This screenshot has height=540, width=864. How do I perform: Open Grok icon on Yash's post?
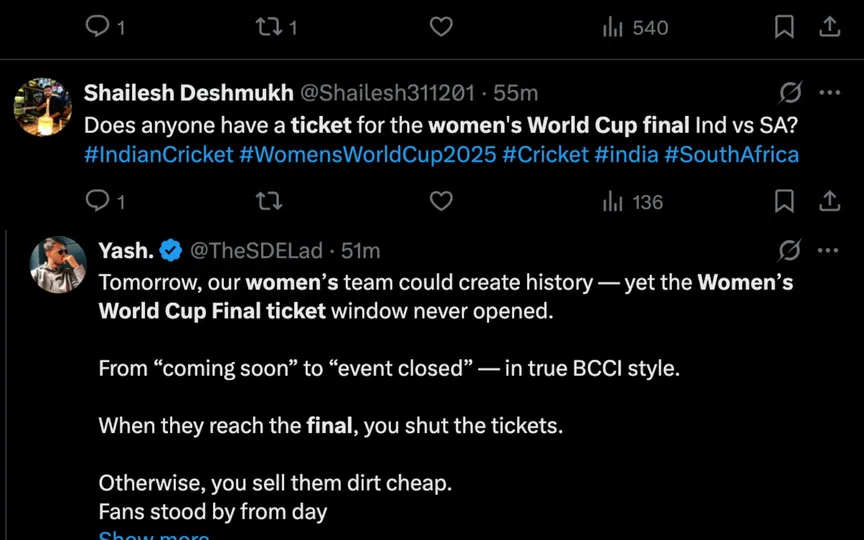tap(790, 250)
